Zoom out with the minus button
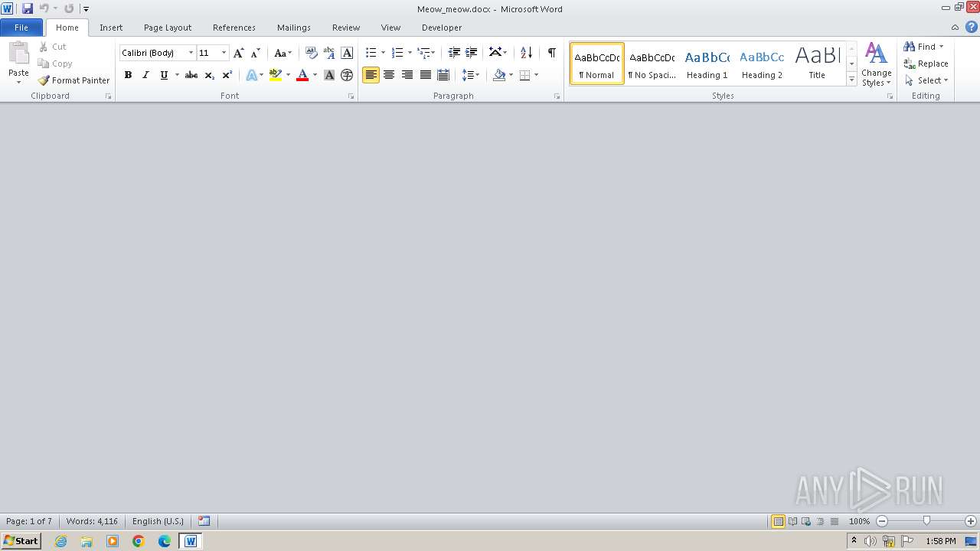Image resolution: width=980 pixels, height=551 pixels. [x=882, y=521]
